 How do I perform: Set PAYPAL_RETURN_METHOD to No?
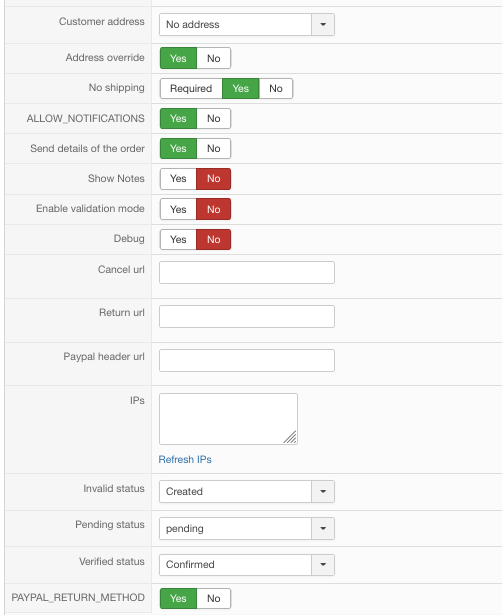(213, 598)
